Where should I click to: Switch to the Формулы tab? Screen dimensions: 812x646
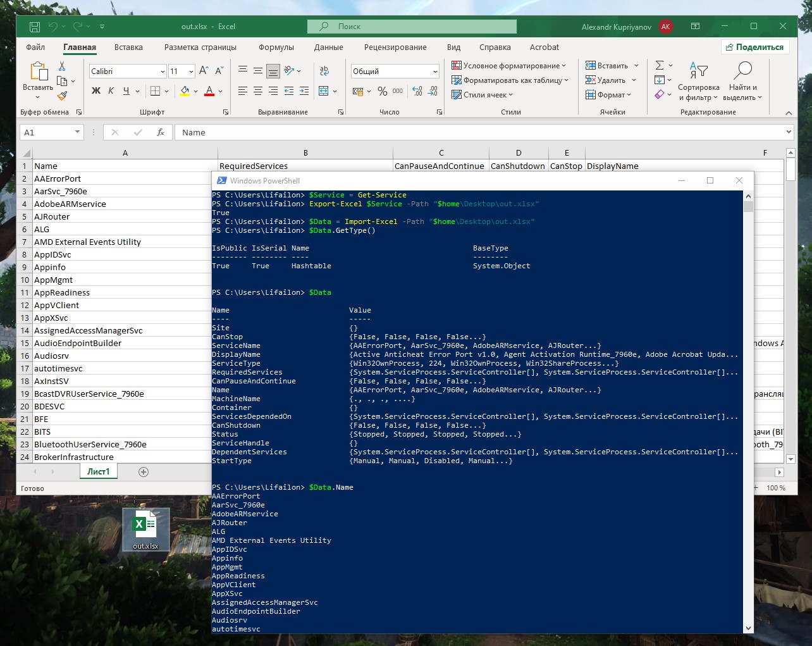pyautogui.click(x=276, y=47)
